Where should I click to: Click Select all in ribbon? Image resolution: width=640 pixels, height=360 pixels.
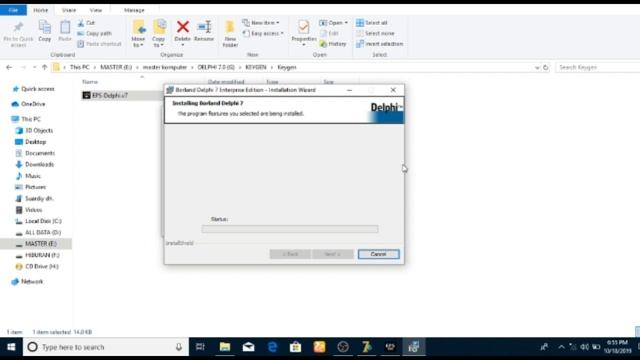tap(371, 23)
